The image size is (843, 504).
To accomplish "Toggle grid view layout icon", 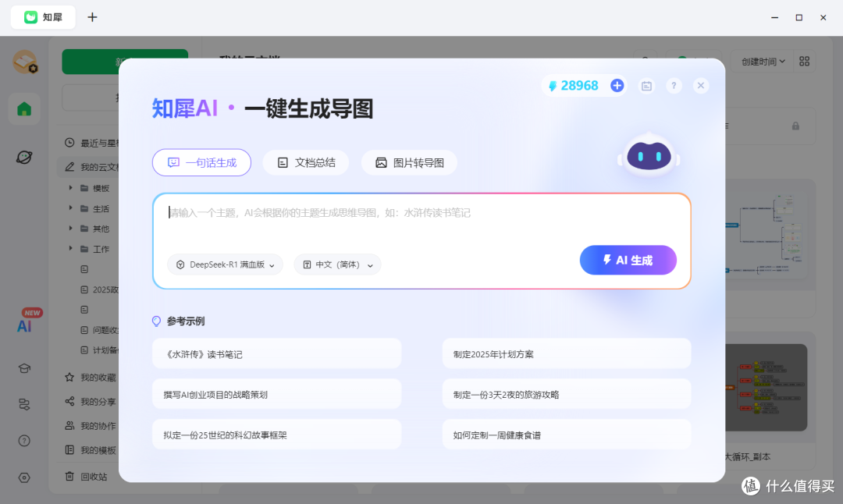I will (804, 62).
